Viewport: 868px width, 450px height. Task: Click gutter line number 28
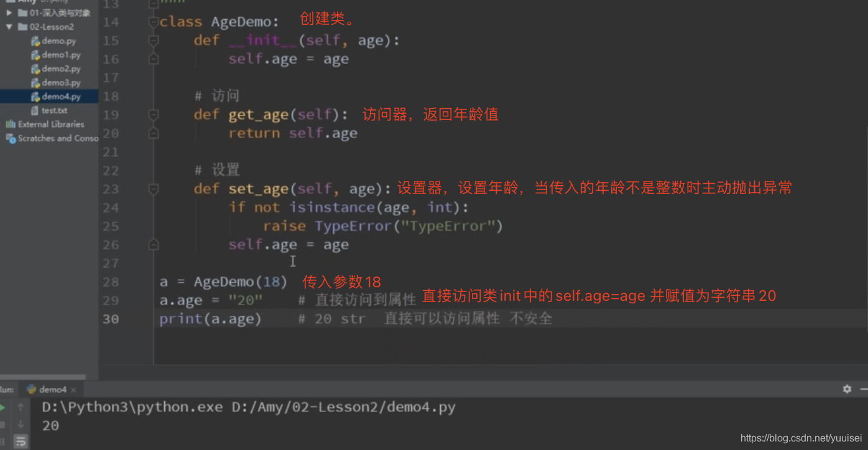coord(111,282)
